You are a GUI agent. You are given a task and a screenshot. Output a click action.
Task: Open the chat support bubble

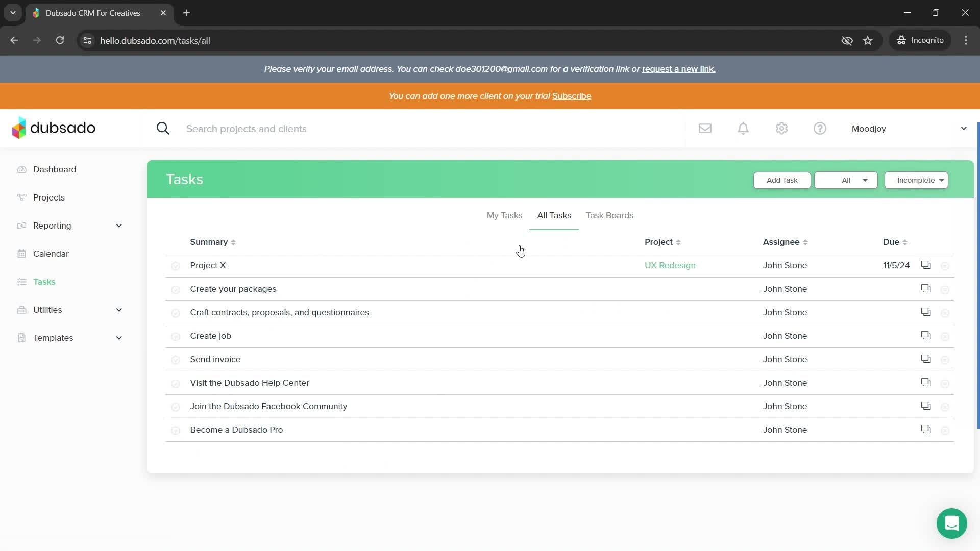951,523
